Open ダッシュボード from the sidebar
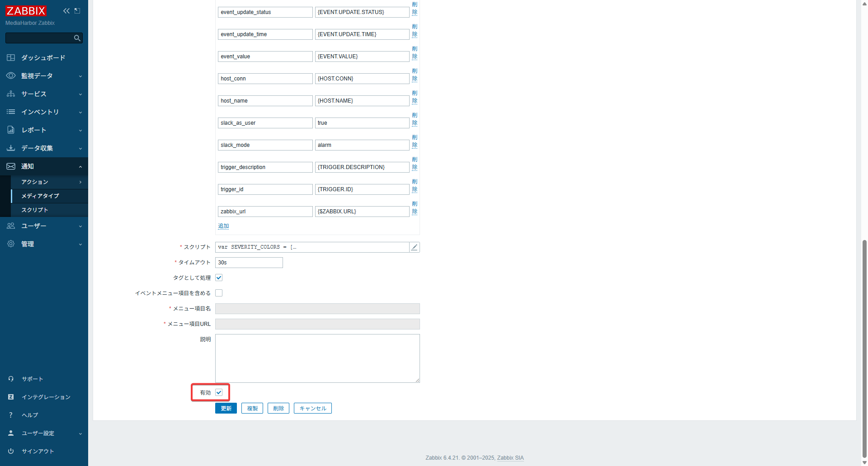This screenshot has height=466, width=868. 43,58
